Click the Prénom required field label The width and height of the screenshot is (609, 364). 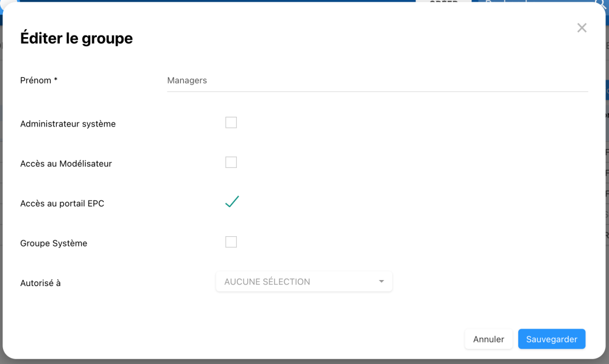click(39, 80)
